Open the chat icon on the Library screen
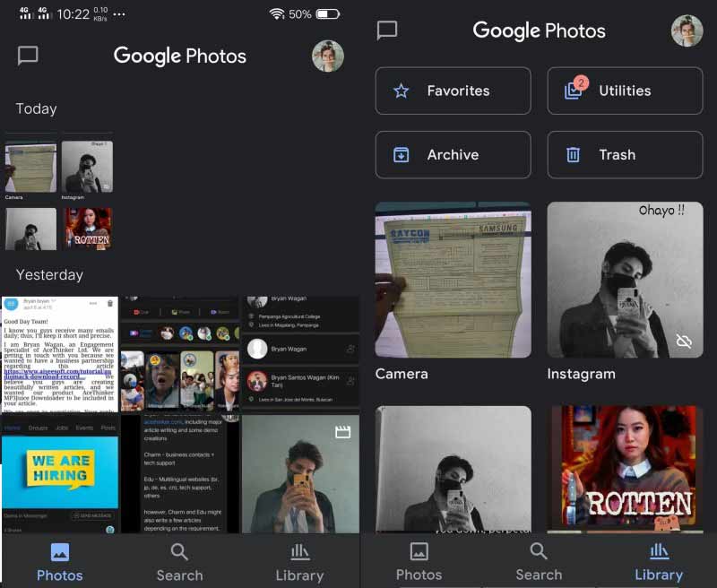Image resolution: width=717 pixels, height=588 pixels. [386, 30]
